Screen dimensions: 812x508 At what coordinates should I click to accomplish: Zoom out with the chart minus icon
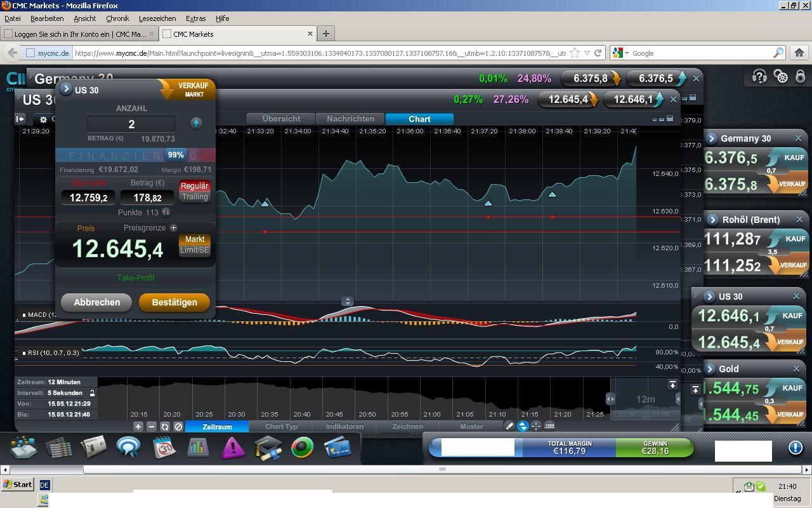pyautogui.click(x=152, y=427)
